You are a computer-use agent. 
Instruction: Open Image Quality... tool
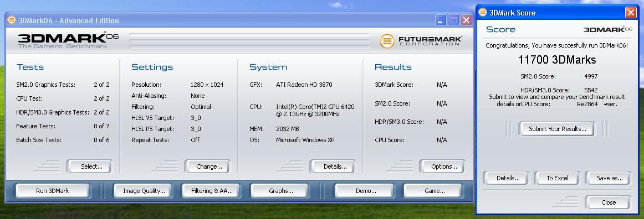tap(142, 191)
